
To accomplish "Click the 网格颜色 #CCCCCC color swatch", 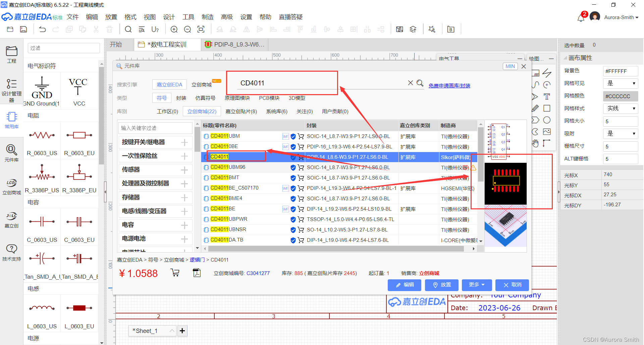I will tap(620, 96).
